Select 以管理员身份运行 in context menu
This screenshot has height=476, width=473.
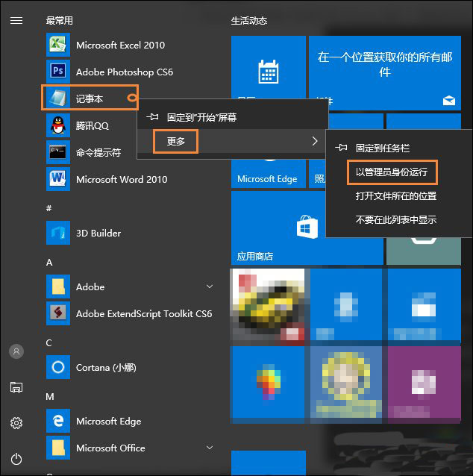tap(392, 172)
